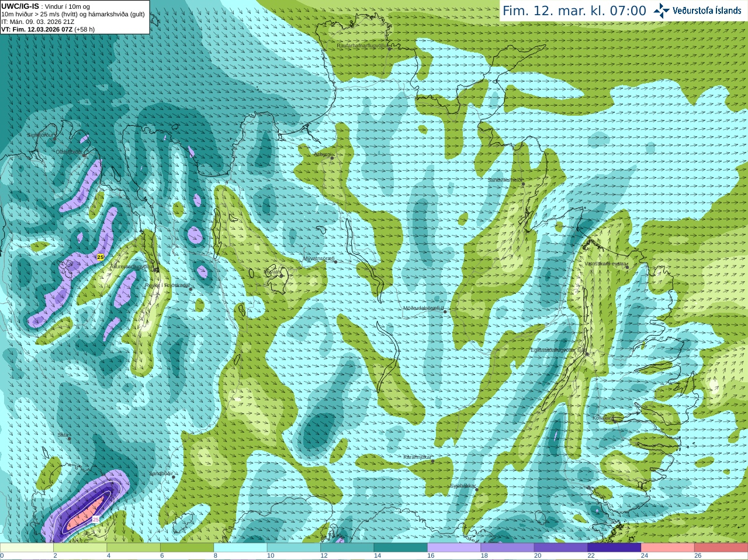Click the legend scale number 24
Image resolution: width=748 pixels, height=560 pixels.
645,556
